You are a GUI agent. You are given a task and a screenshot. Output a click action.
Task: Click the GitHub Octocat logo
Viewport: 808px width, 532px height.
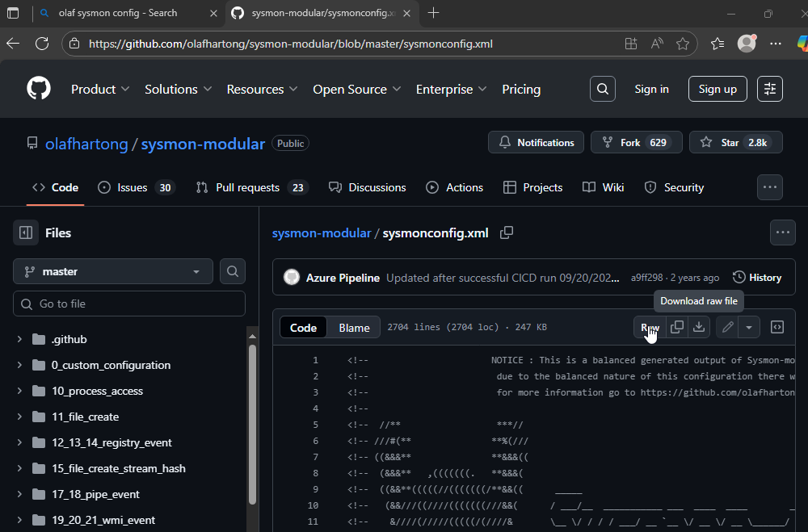pyautogui.click(x=39, y=89)
